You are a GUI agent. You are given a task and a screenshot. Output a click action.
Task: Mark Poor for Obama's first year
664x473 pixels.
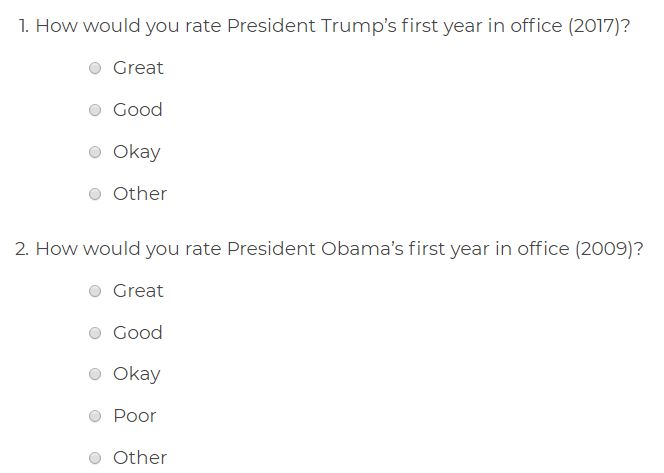pyautogui.click(x=95, y=416)
